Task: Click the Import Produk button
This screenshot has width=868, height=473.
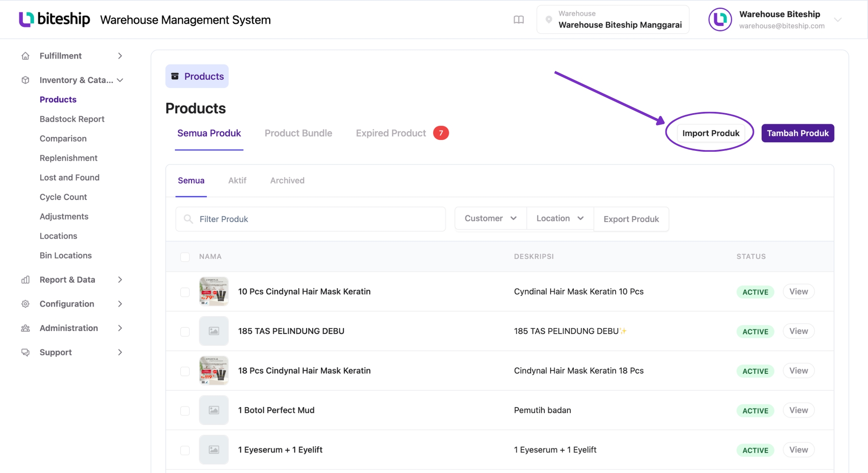Action: (711, 133)
